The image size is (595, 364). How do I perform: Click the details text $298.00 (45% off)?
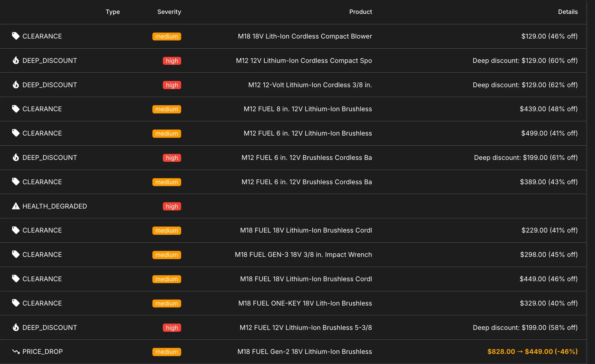(x=549, y=255)
